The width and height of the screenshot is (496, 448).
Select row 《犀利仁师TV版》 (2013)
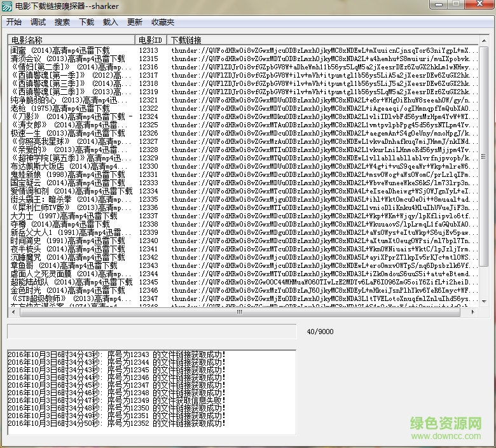point(244,207)
